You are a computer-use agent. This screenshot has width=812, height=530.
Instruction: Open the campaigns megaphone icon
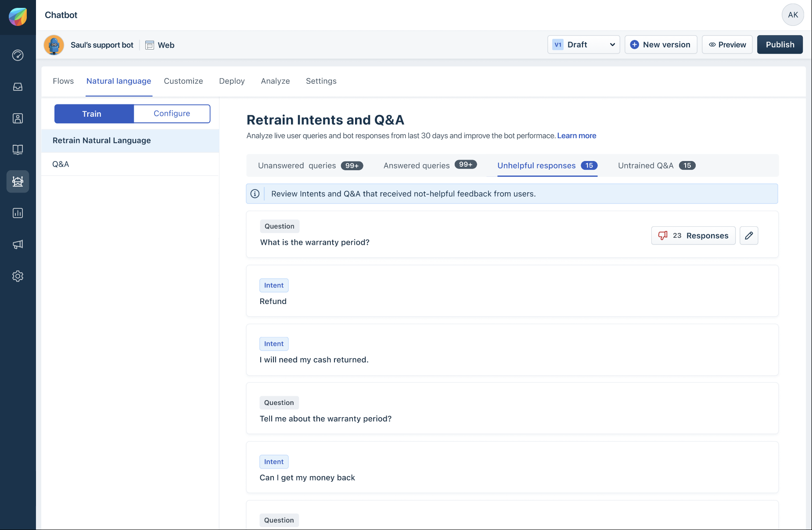point(18,244)
